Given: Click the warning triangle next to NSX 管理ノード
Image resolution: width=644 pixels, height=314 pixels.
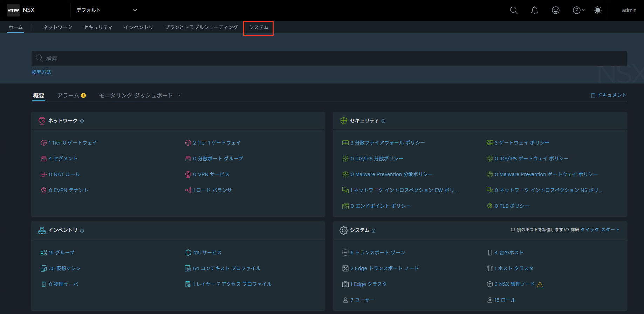Looking at the screenshot, I should pos(540,285).
